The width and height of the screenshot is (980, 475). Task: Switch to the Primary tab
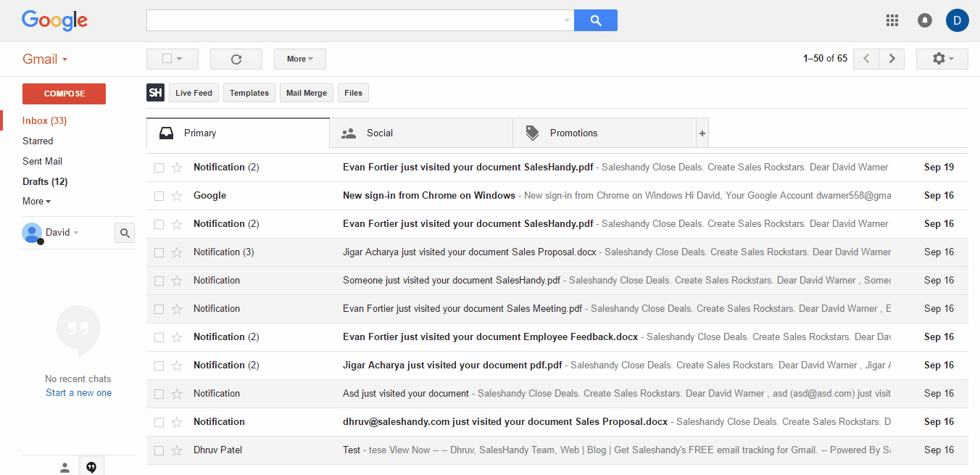(x=238, y=133)
